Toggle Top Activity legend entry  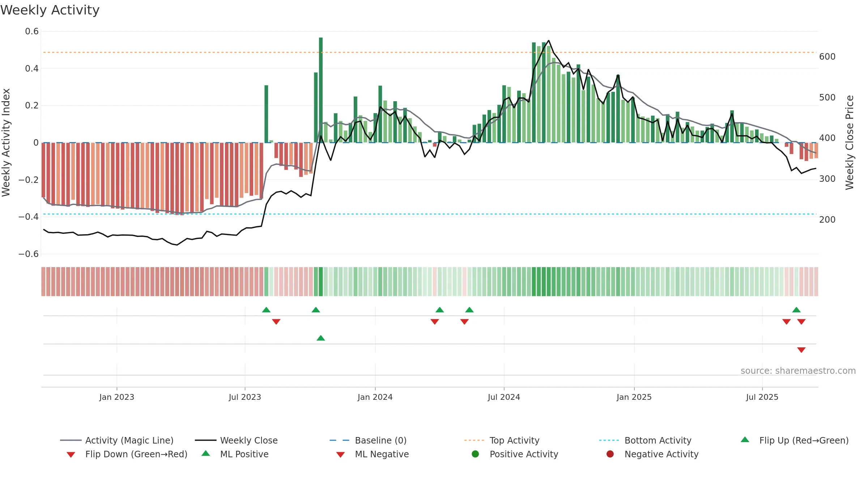tap(502, 440)
